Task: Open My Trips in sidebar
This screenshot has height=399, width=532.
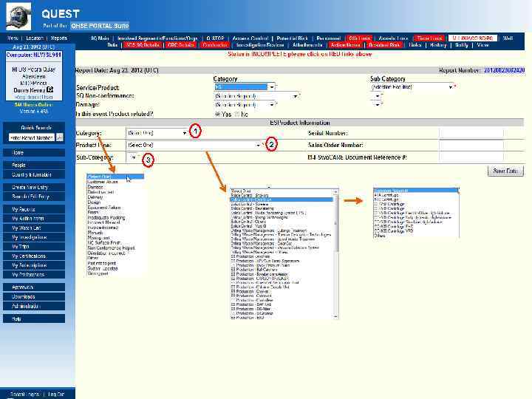Action: pyautogui.click(x=34, y=247)
